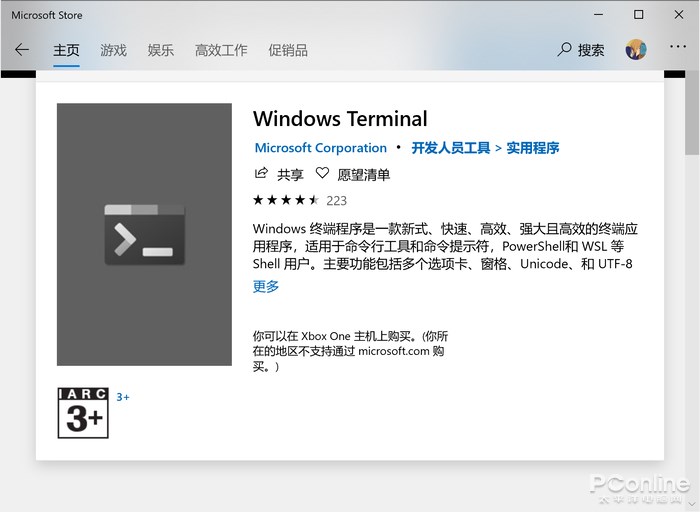700x512 pixels.
Task: Add to wishlist with heart icon
Action: point(322,174)
